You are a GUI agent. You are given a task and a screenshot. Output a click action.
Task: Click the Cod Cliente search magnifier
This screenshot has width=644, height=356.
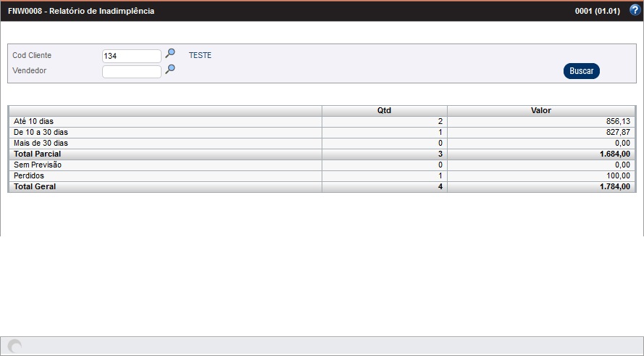click(x=170, y=54)
